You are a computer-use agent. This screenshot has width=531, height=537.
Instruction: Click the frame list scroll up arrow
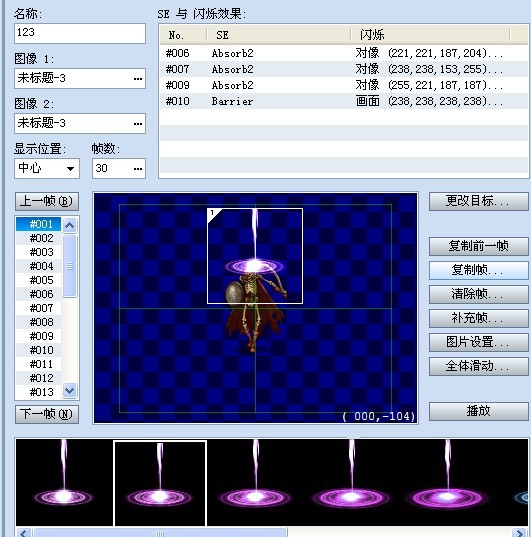(70, 225)
